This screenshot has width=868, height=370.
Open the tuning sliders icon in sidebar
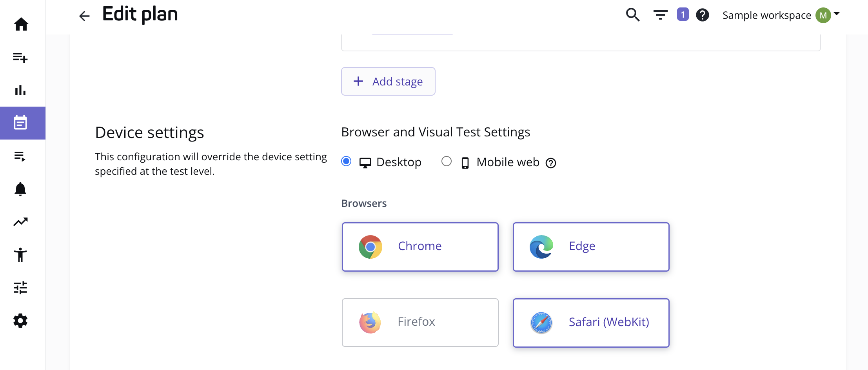tap(20, 288)
